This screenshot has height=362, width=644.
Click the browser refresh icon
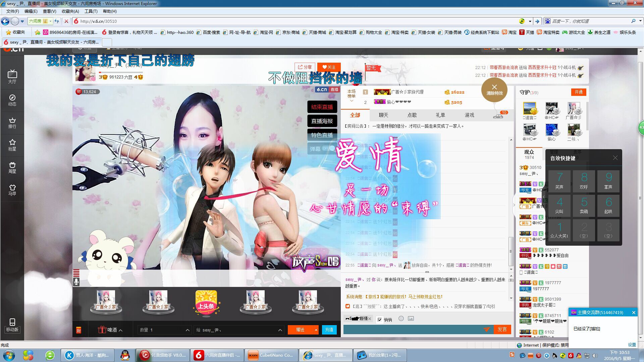tap(57, 21)
